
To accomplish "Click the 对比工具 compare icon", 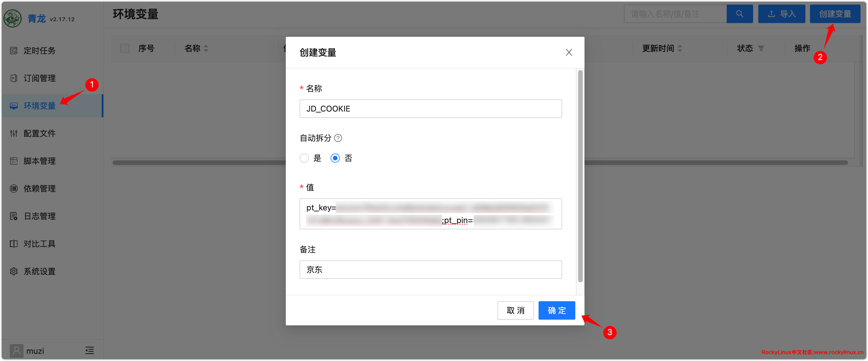I will click(13, 243).
